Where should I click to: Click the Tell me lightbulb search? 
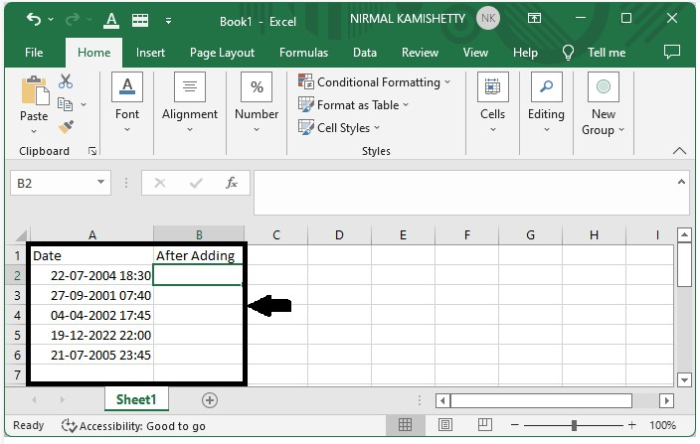pyautogui.click(x=594, y=53)
